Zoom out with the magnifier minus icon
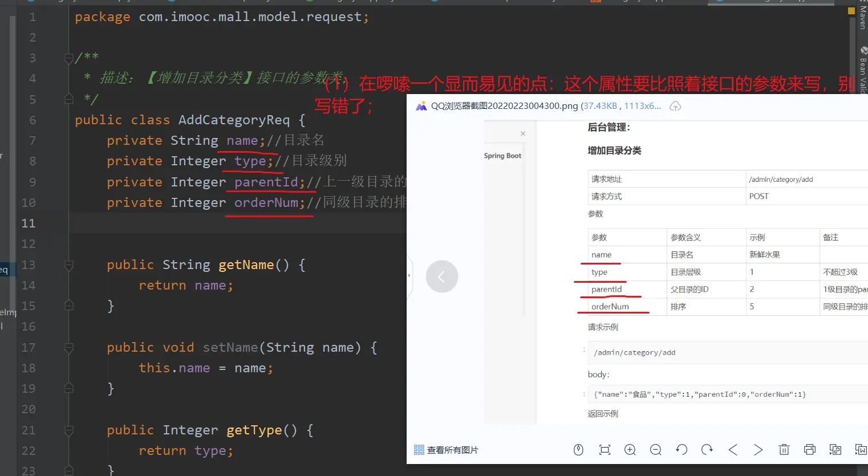 (x=656, y=450)
